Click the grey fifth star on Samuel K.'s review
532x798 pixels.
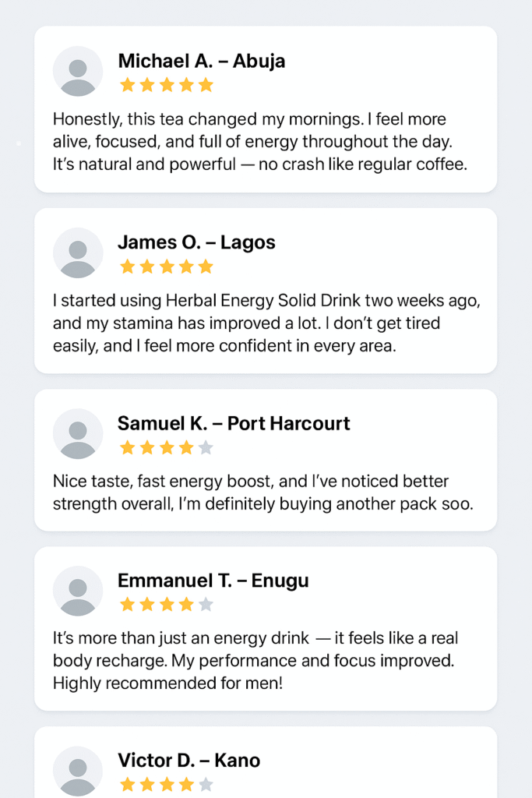(x=206, y=447)
